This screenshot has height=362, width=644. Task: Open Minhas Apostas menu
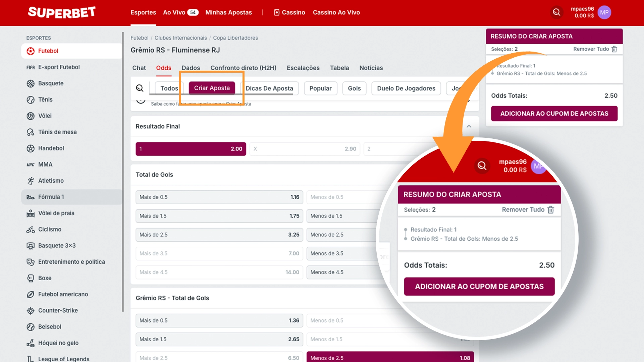(x=228, y=12)
